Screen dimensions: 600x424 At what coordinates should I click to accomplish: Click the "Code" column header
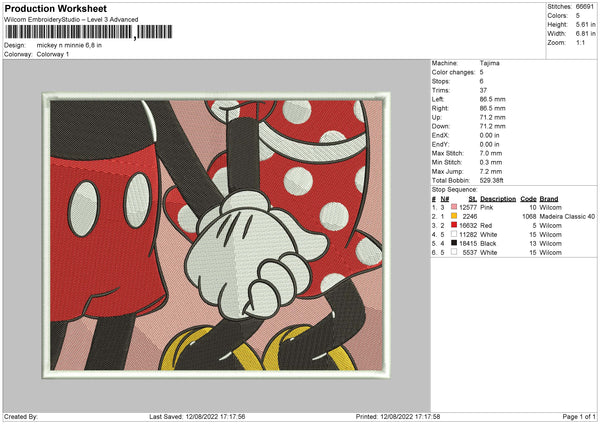(x=528, y=199)
